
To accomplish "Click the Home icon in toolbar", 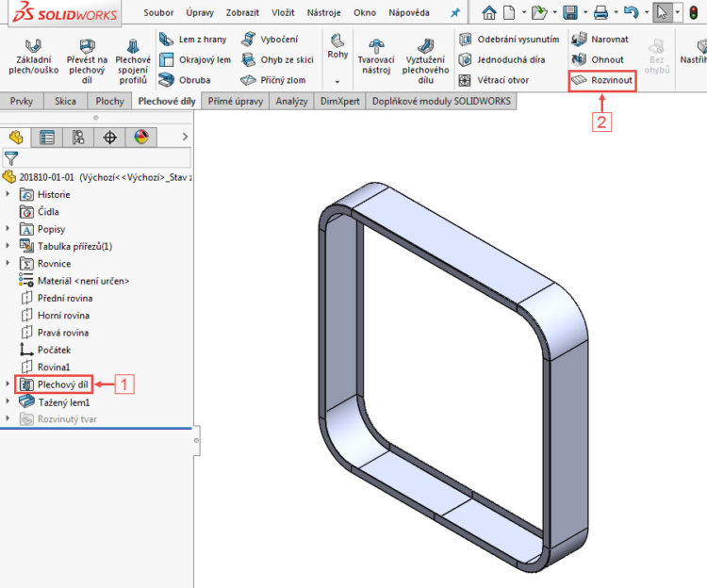I will click(488, 12).
